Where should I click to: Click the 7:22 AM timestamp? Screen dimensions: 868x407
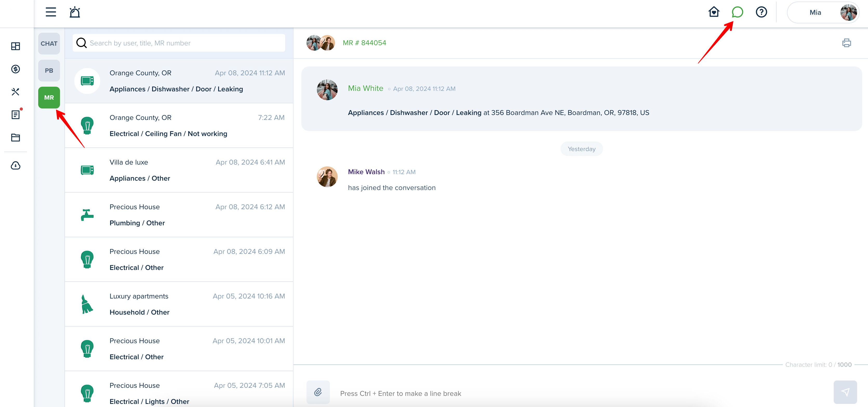pyautogui.click(x=271, y=118)
